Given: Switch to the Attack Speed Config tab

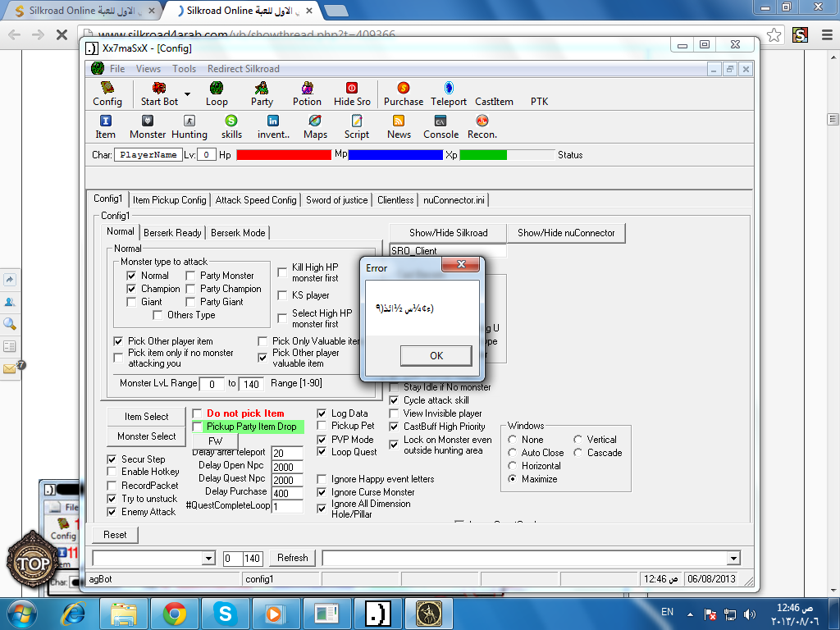Looking at the screenshot, I should point(256,200).
